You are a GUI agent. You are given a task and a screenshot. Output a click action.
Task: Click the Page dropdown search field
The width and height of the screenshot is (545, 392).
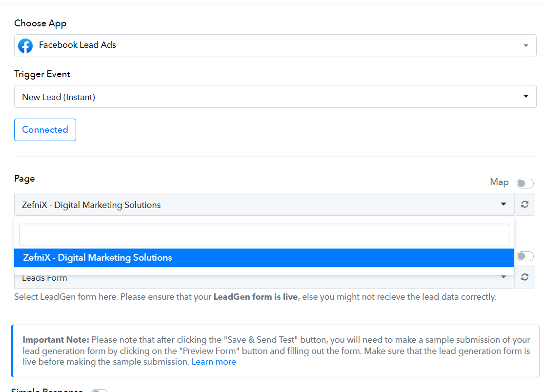[264, 235]
